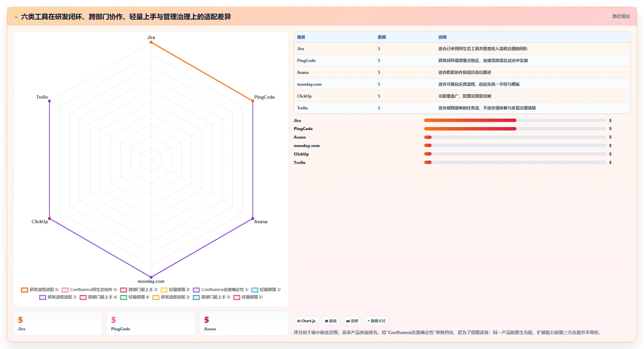The width and height of the screenshot is (644, 349).
Task: Click the monday.com data point on radar
Action: [151, 277]
